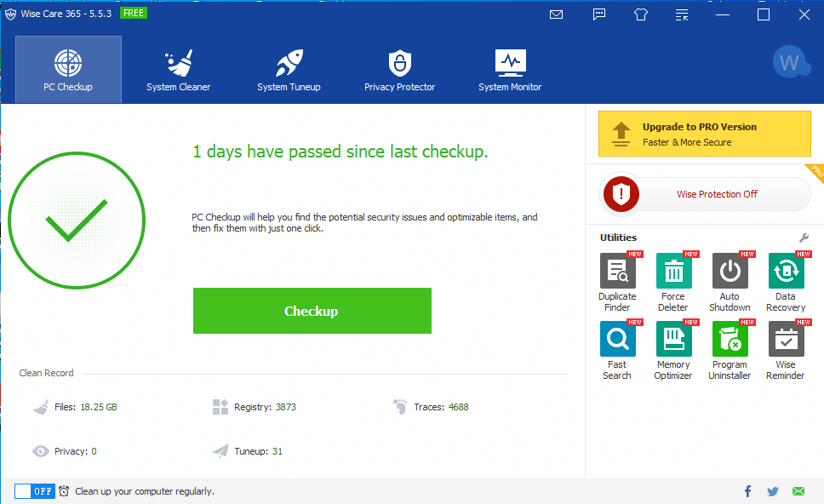This screenshot has width=824, height=504.
Task: Open the System Monitor tab
Action: click(510, 69)
